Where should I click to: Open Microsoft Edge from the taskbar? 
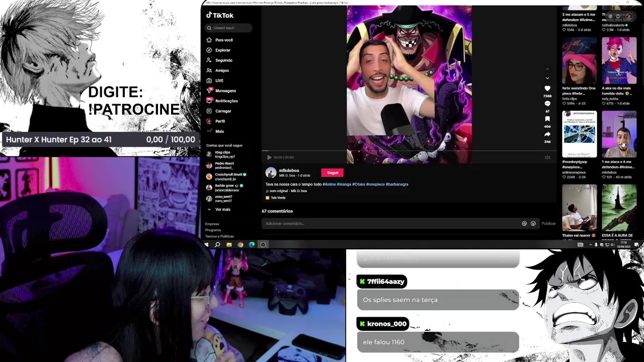(x=252, y=244)
